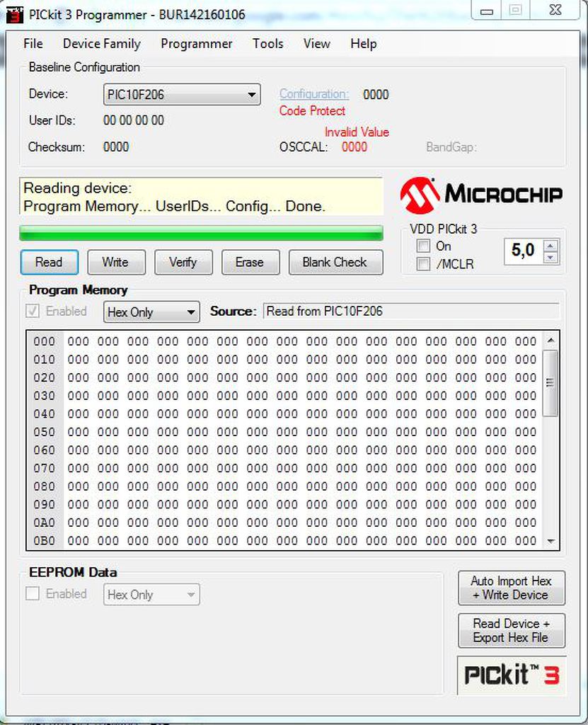Click the Checksum value 0000

(116, 147)
